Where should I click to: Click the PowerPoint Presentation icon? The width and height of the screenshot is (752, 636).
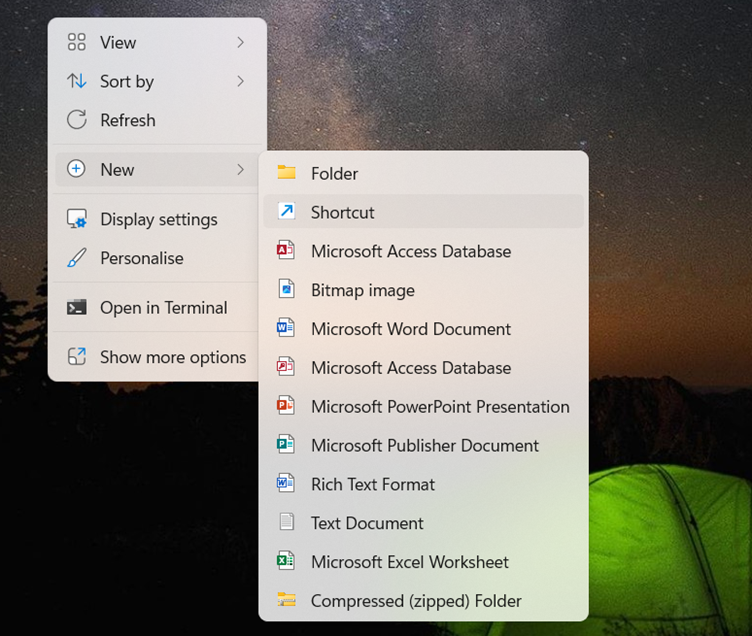click(x=286, y=406)
